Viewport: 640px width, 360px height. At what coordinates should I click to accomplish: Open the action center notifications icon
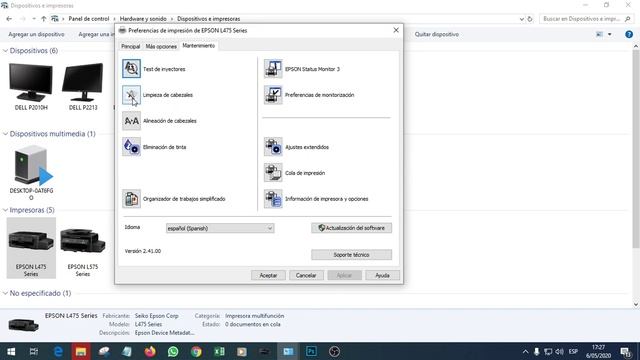click(x=625, y=351)
